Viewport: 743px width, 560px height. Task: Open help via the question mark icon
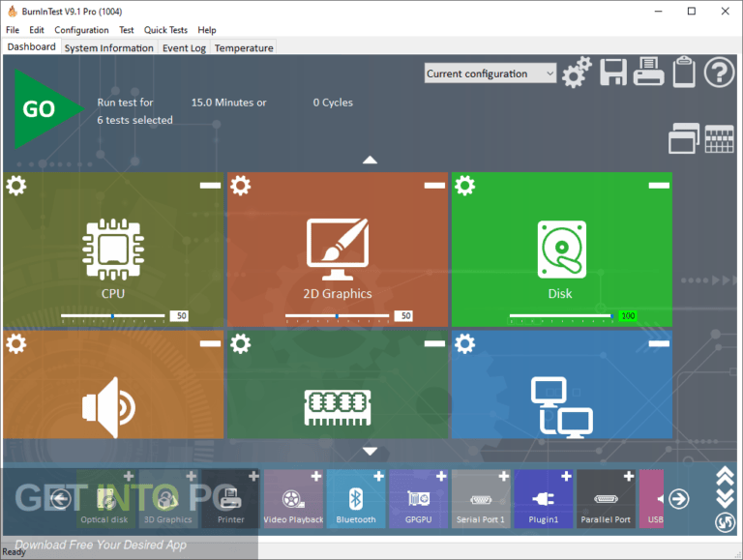pyautogui.click(x=719, y=72)
